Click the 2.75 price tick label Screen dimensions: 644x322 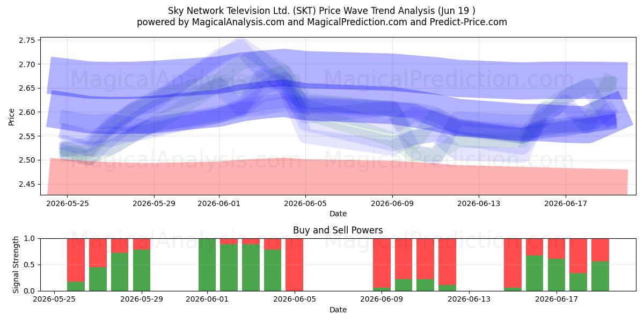coord(27,40)
